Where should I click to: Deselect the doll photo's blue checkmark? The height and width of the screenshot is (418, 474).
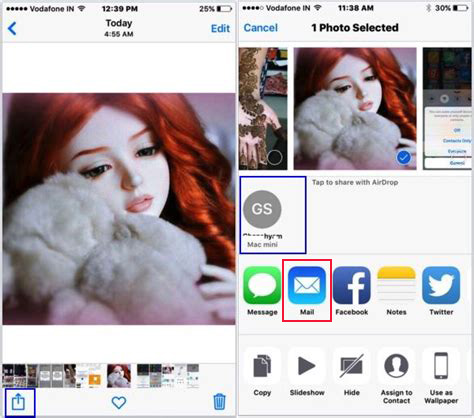(404, 157)
